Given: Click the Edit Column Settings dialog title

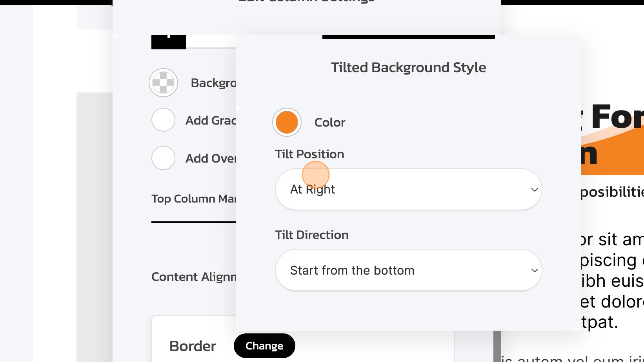Looking at the screenshot, I should [305, 2].
